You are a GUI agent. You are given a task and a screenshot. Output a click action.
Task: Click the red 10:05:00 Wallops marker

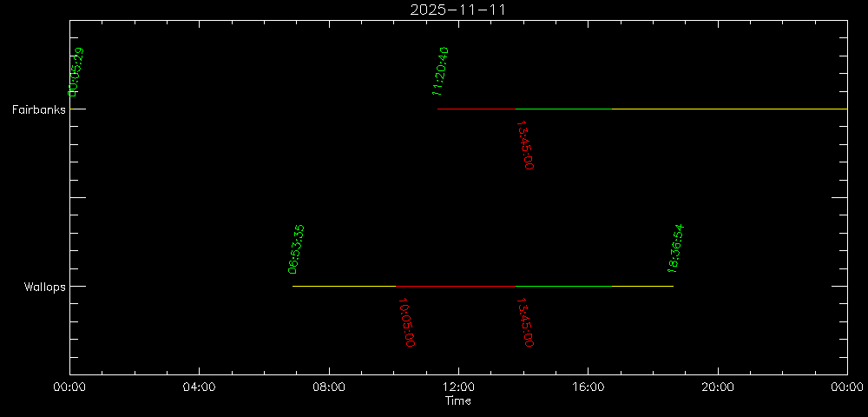405,322
